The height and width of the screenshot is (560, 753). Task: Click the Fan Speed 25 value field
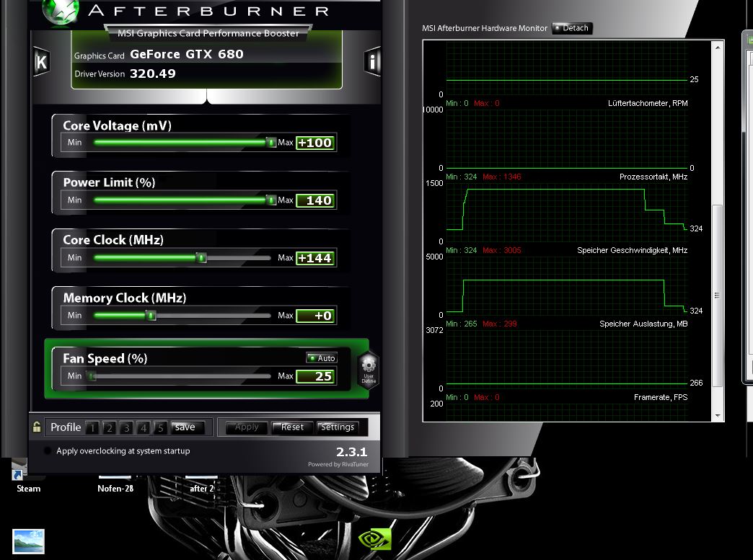click(315, 376)
